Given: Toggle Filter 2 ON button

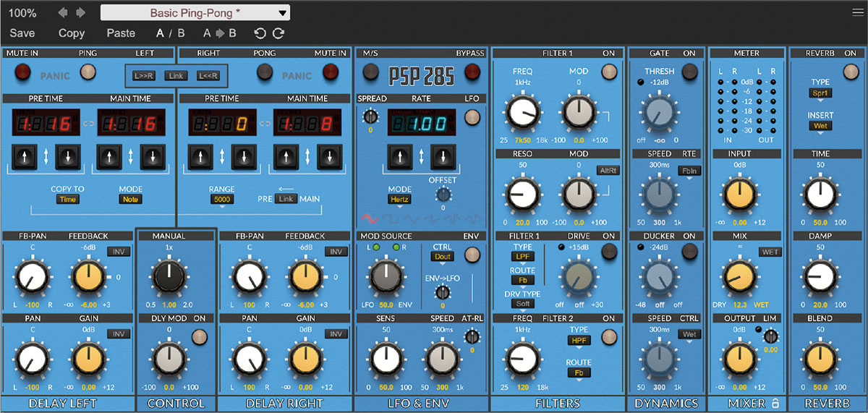Looking at the screenshot, I should (x=609, y=336).
